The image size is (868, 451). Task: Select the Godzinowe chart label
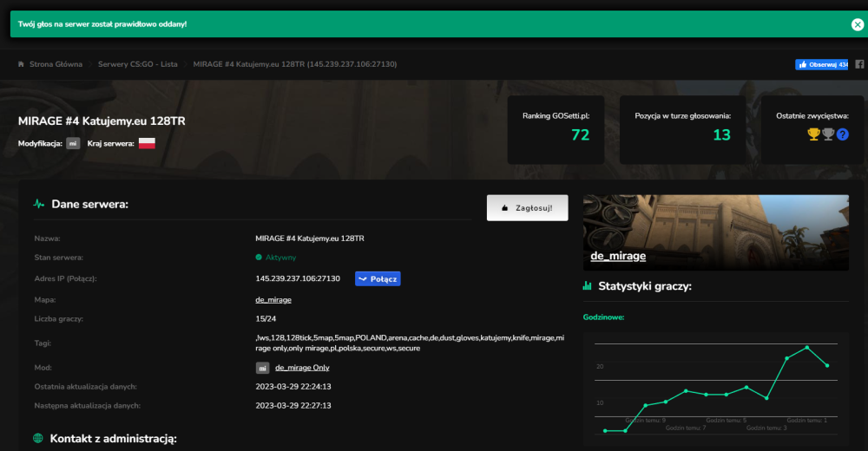[x=603, y=317]
